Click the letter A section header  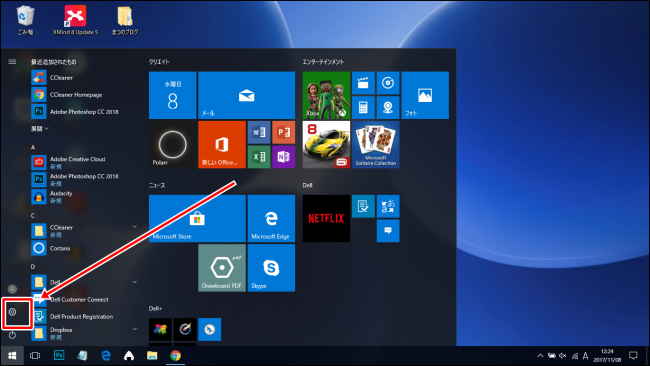coord(33,147)
